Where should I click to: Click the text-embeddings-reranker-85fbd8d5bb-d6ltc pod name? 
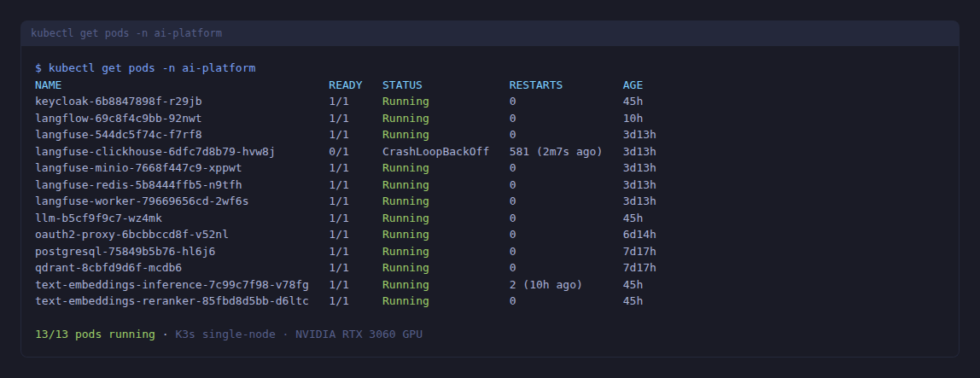(x=172, y=301)
